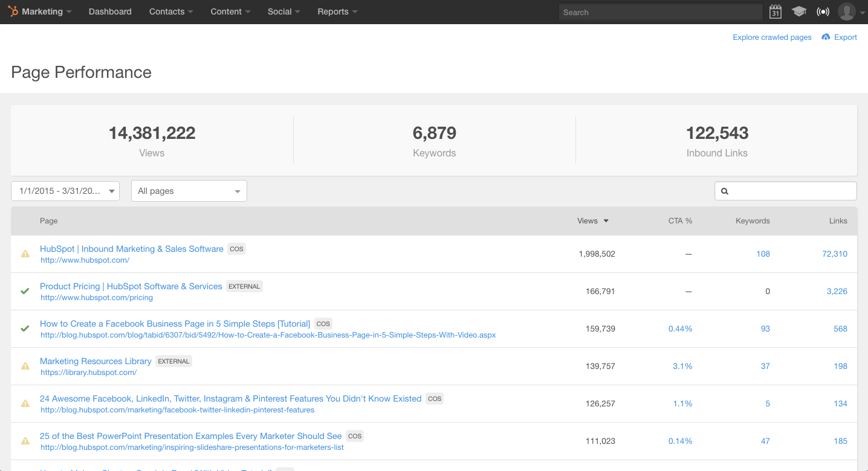Click the facebook-twitter-linkedin-pinterest-features URL
This screenshot has height=471, width=868.
coord(178,410)
